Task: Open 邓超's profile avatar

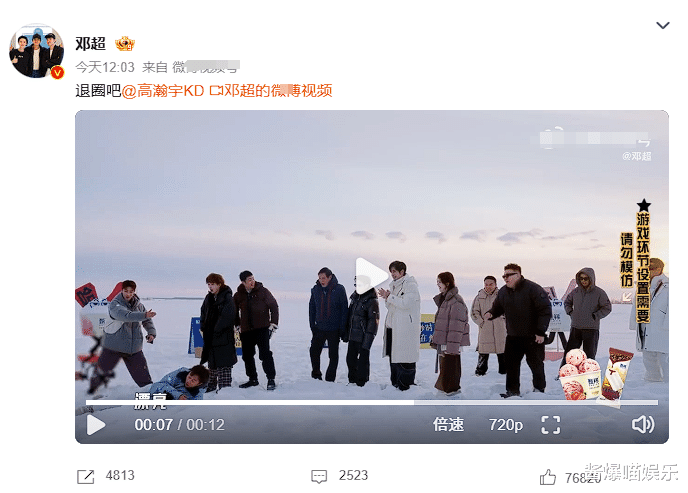Action: [36, 51]
